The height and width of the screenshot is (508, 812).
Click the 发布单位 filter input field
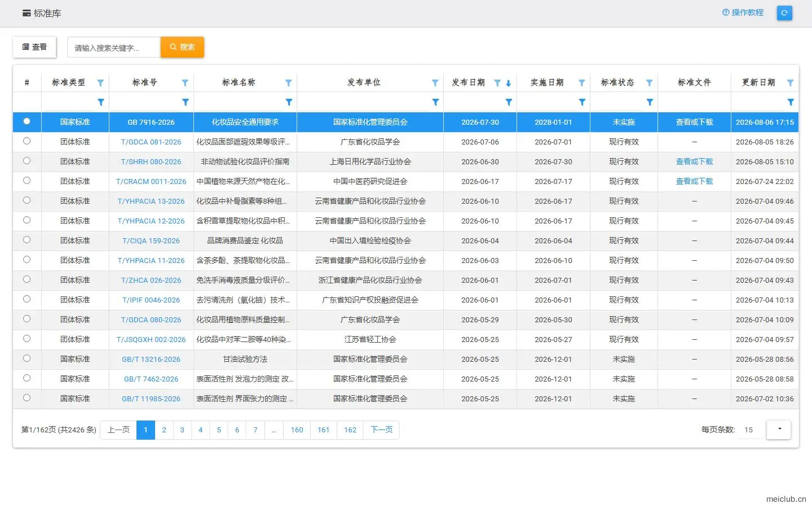click(364, 102)
